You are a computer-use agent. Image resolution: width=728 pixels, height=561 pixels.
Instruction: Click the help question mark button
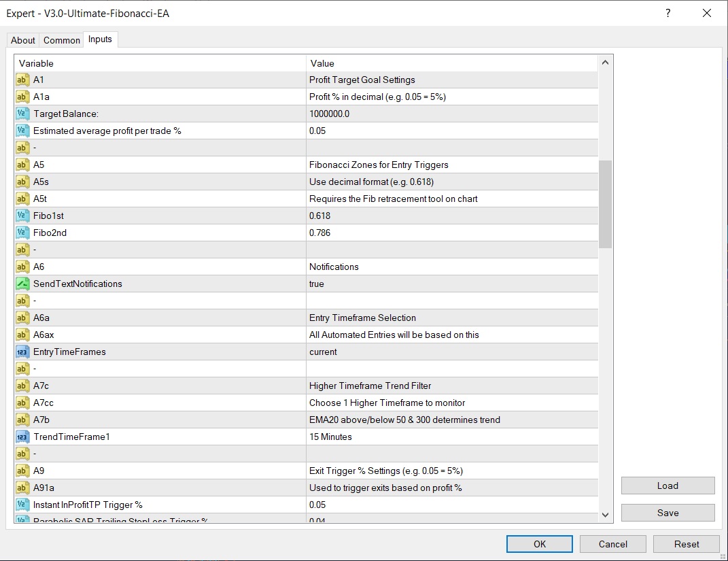point(668,13)
